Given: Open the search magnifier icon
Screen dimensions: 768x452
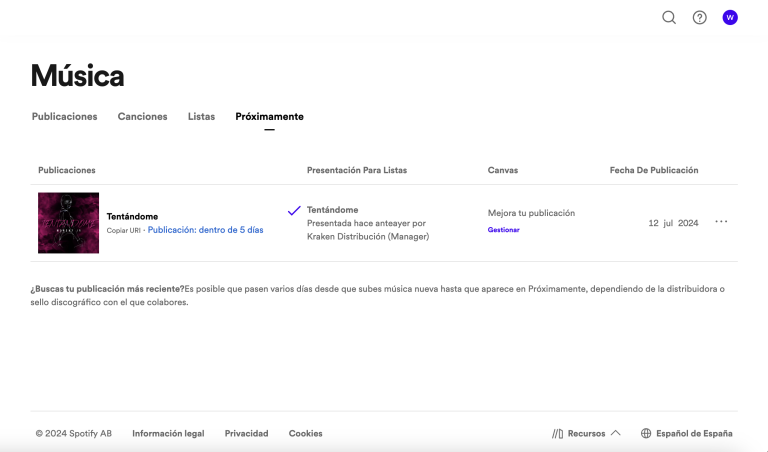Looking at the screenshot, I should [669, 17].
